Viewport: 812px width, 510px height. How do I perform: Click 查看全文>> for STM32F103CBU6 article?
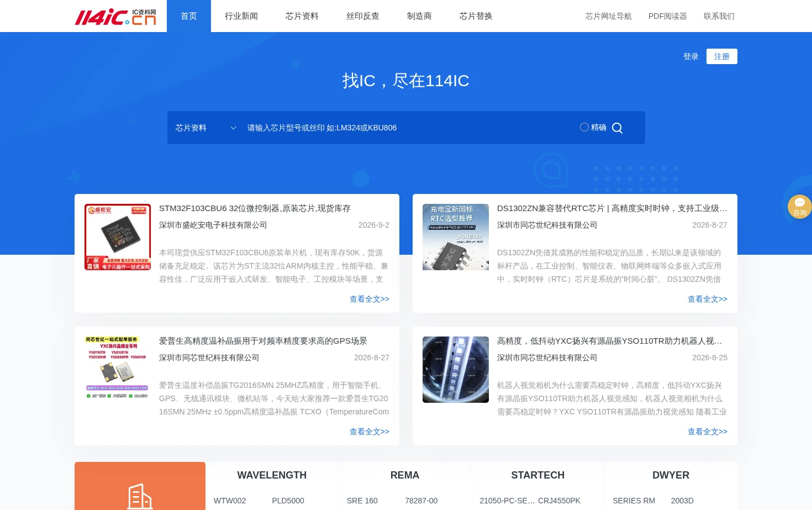(370, 299)
